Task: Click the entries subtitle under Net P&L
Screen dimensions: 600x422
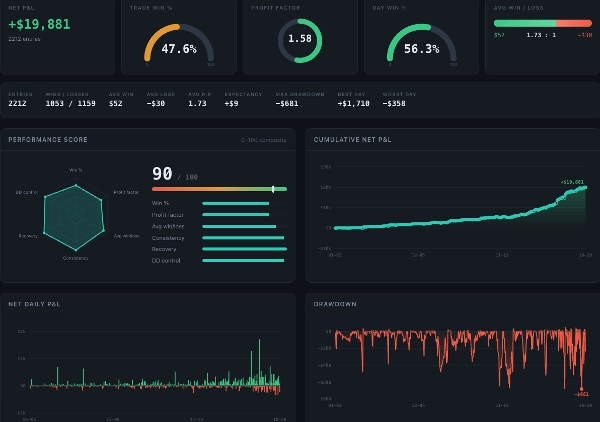Action: 24,39
